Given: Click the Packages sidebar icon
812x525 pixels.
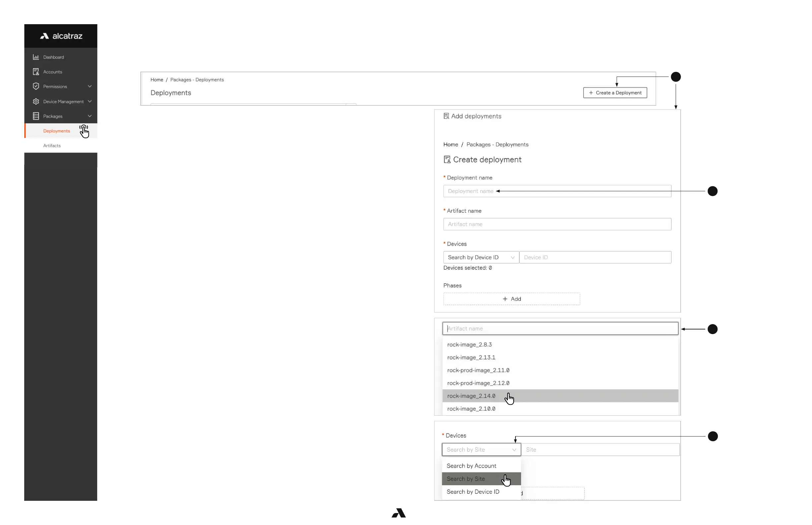Looking at the screenshot, I should tap(36, 116).
